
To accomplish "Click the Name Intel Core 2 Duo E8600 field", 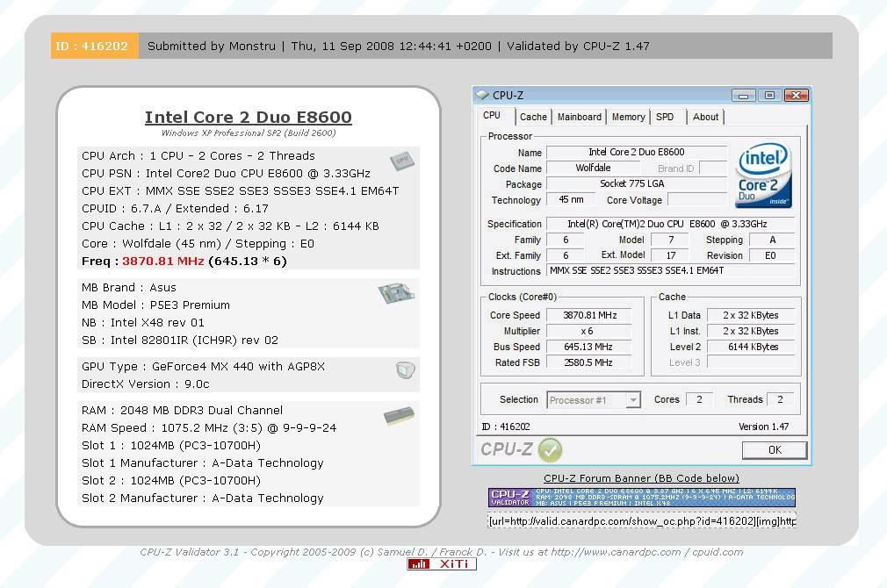I will tap(637, 152).
